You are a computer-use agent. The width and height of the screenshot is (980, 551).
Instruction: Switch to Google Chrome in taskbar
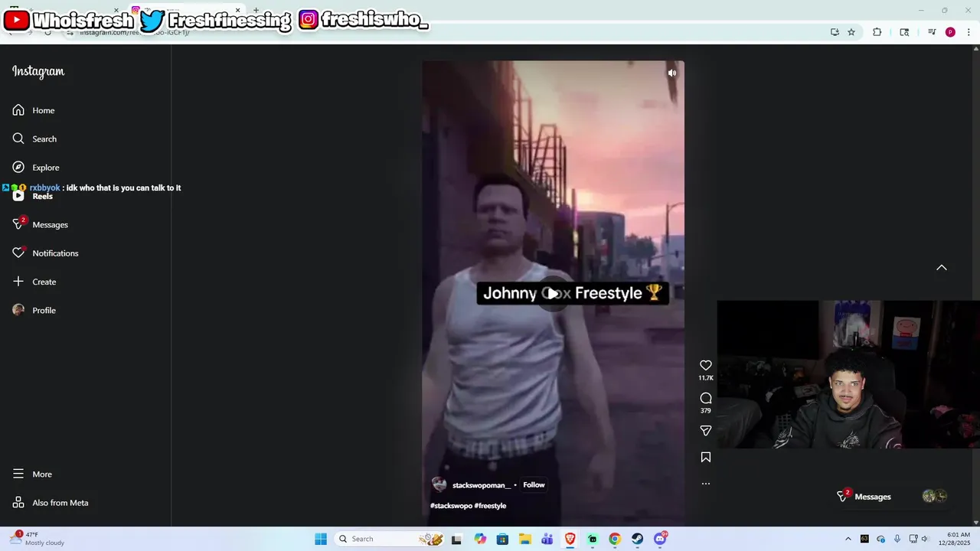[615, 539]
